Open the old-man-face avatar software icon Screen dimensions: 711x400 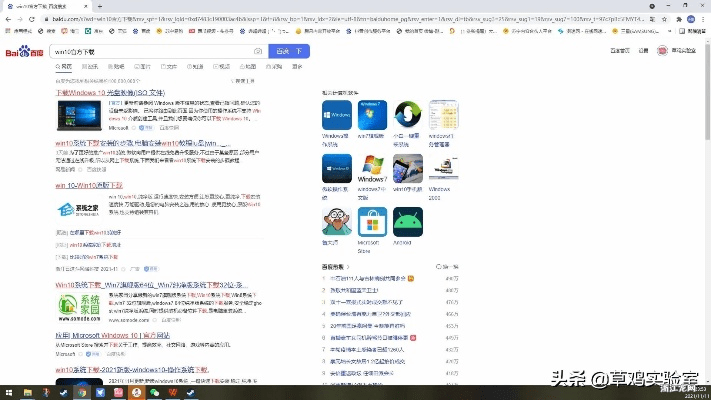(337, 222)
